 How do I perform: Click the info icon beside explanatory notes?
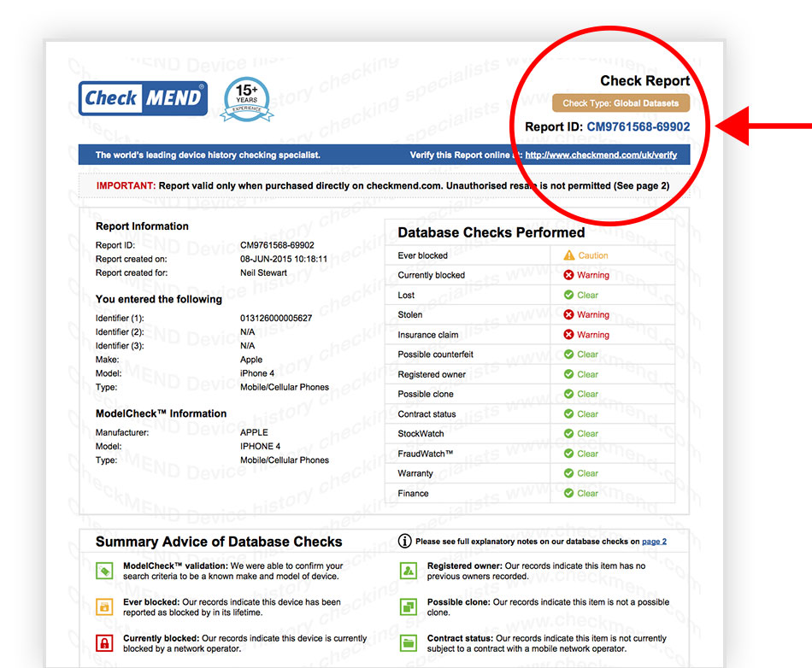click(x=404, y=542)
